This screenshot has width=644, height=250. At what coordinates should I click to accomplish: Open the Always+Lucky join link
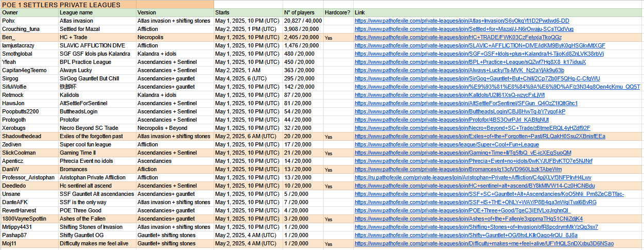[x=459, y=70]
